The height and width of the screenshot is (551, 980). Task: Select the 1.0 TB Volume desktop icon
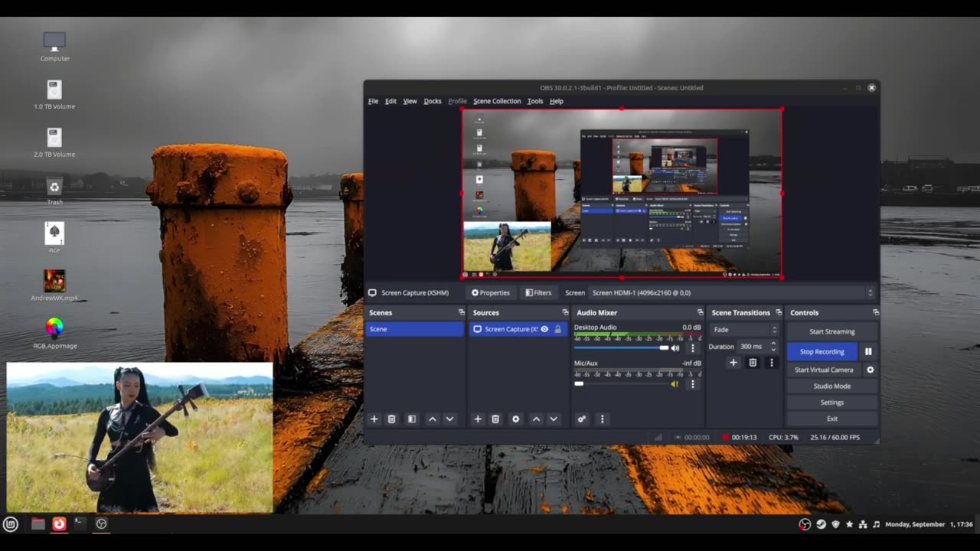click(x=54, y=95)
